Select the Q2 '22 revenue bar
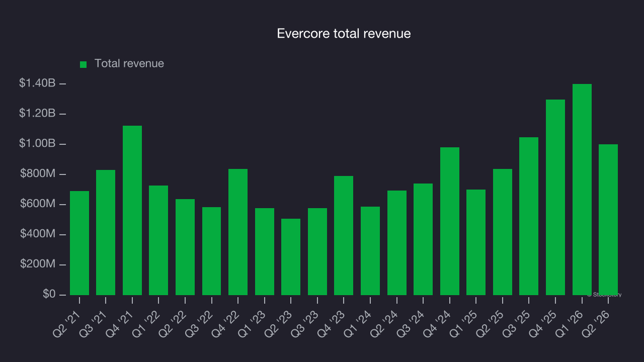644x362 pixels. pos(185,247)
